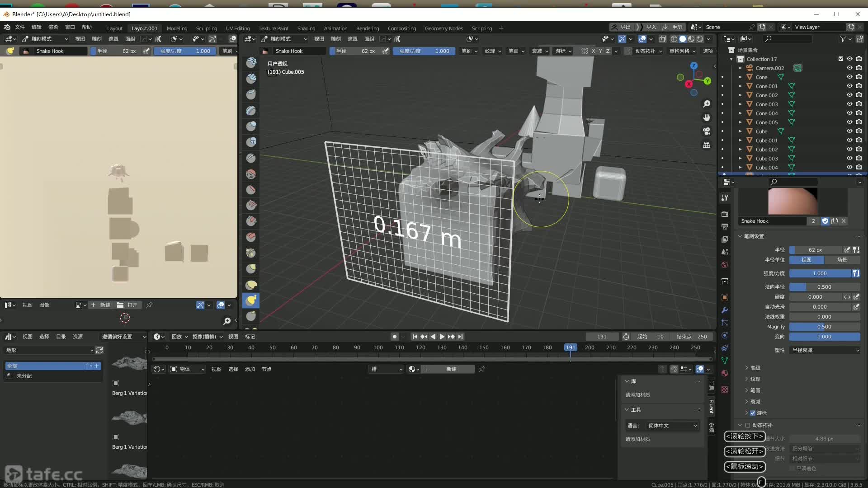Viewport: 868px width, 488px height.
Task: Click 打开 button in image editor
Action: click(x=127, y=305)
